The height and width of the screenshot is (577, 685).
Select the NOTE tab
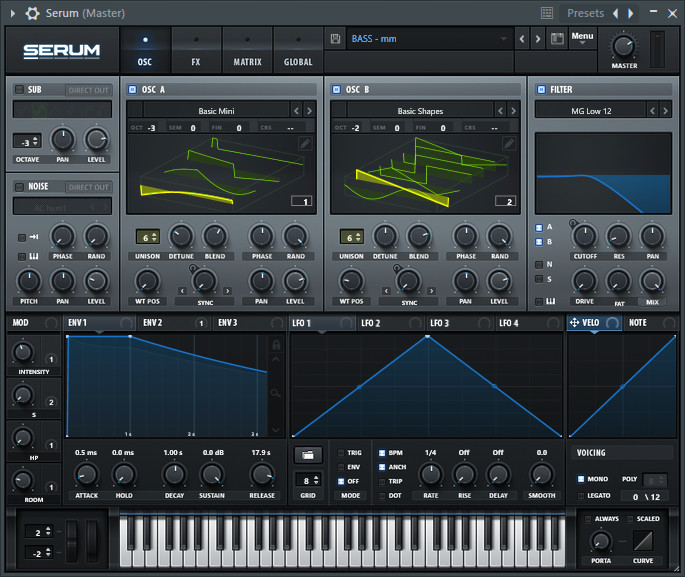tap(651, 323)
